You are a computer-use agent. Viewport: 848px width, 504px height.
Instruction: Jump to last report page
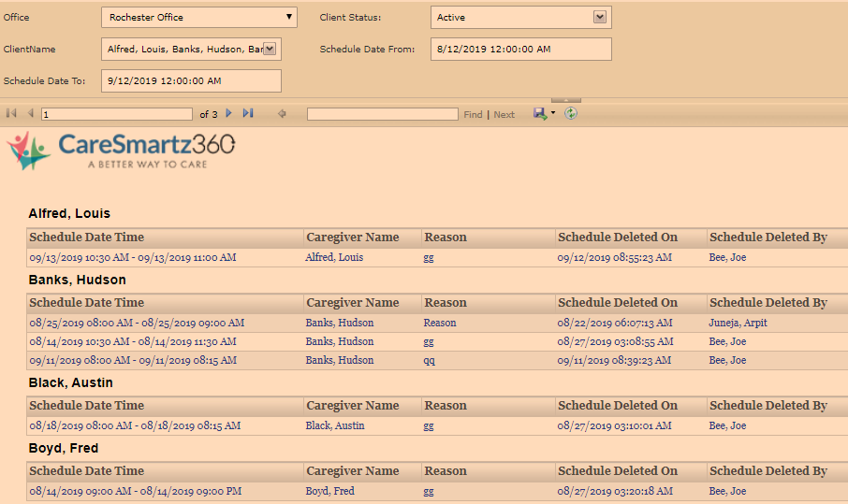tap(248, 113)
